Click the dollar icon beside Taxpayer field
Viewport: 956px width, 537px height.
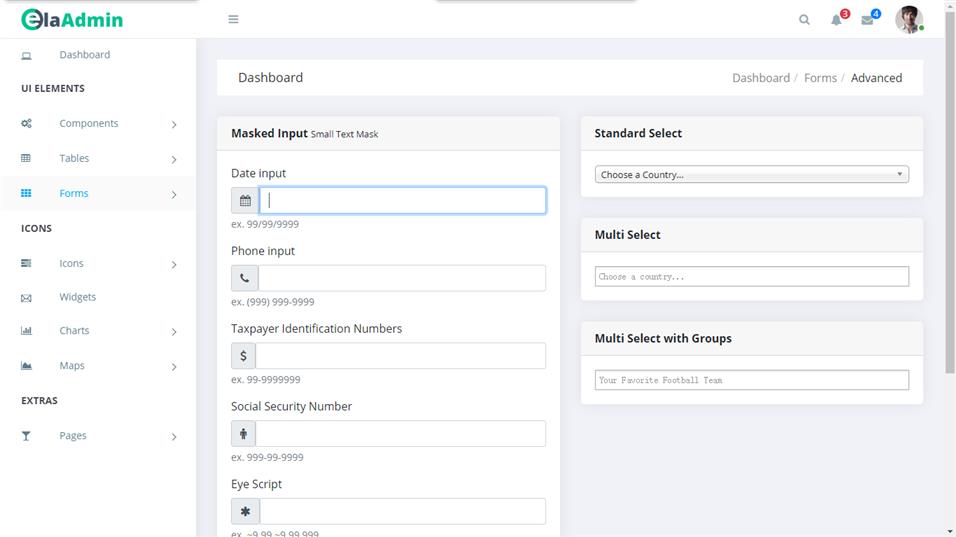[x=243, y=356]
